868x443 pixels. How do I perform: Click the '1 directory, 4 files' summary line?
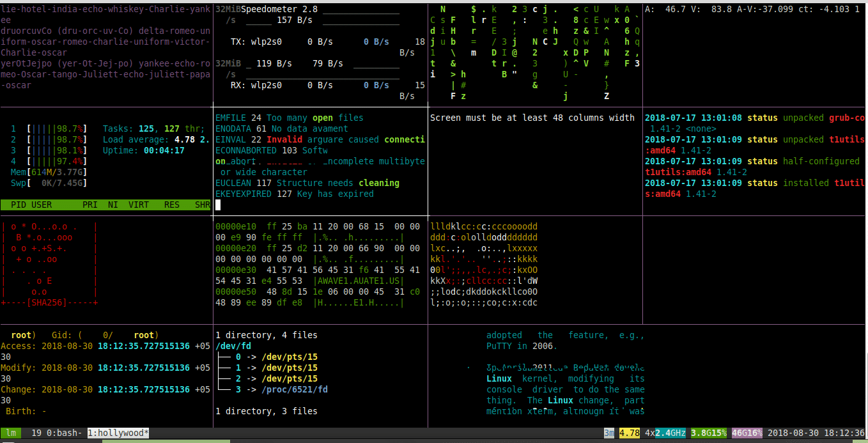click(267, 335)
